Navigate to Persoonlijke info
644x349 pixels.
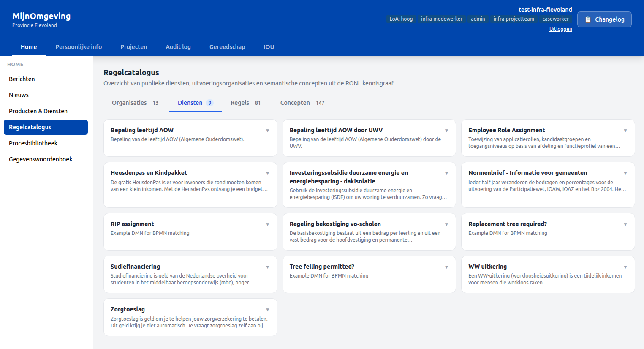[79, 47]
